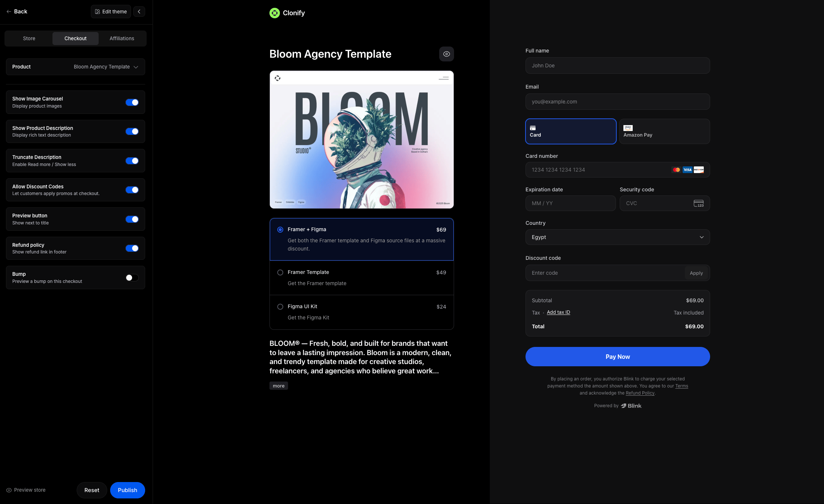This screenshot has height=504, width=824.
Task: Click the Publish button
Action: coord(128,490)
